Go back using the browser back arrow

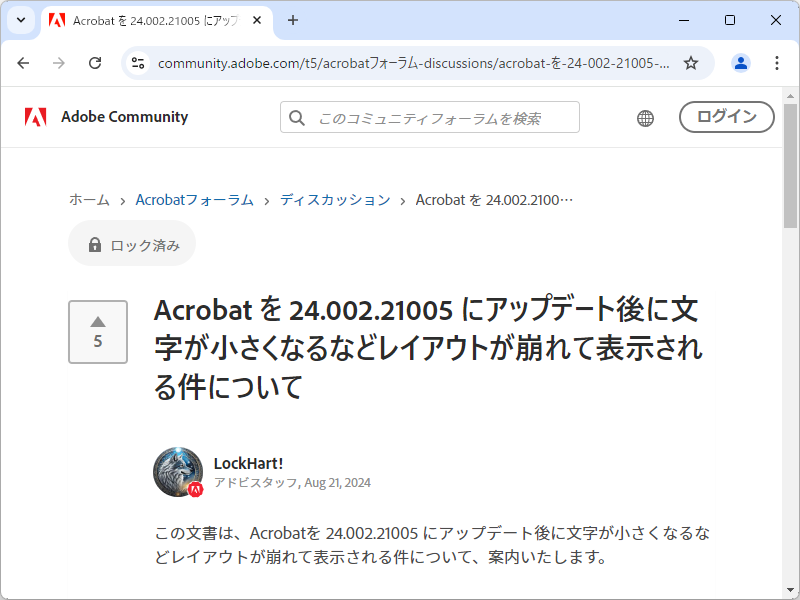click(x=23, y=62)
